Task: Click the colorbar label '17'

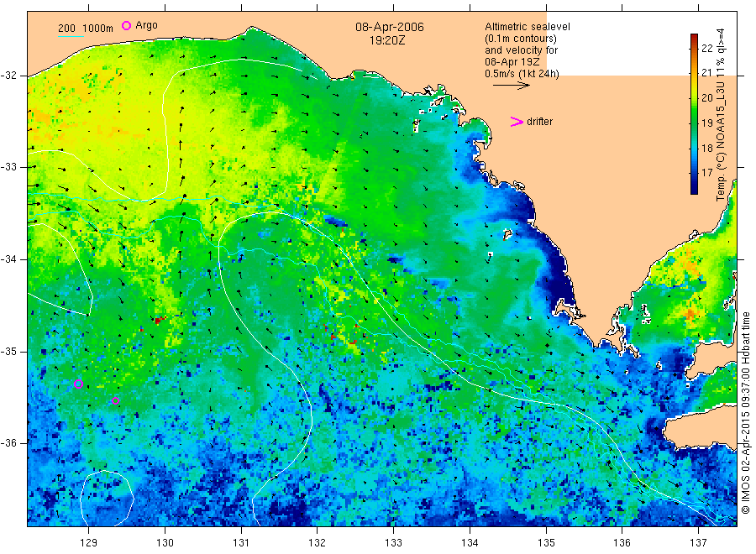Action: point(706,173)
